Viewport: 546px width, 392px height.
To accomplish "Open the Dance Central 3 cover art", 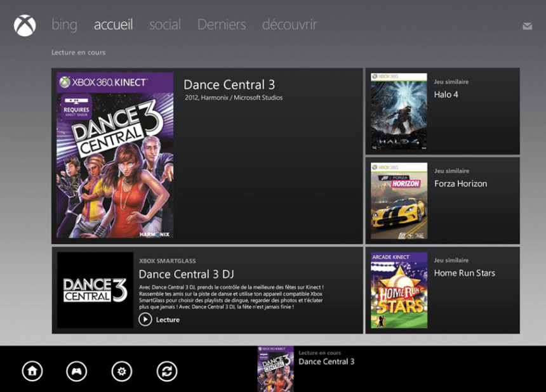I will [x=115, y=155].
